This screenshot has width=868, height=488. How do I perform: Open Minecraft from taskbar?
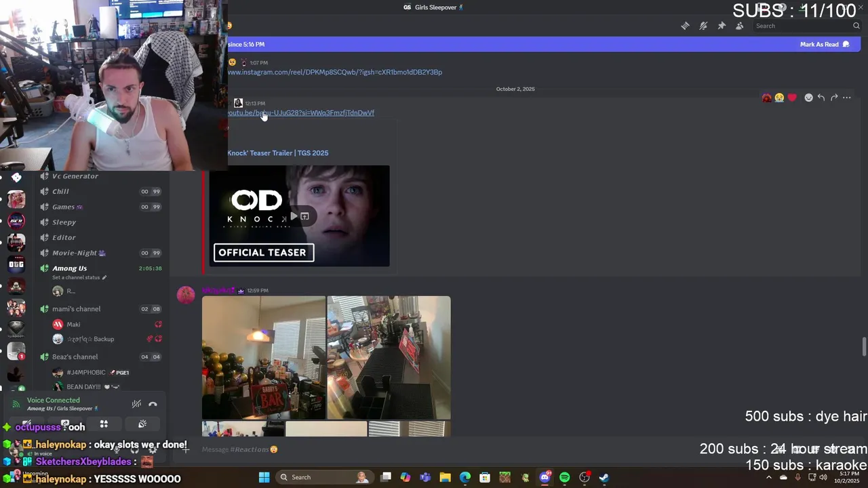click(505, 477)
